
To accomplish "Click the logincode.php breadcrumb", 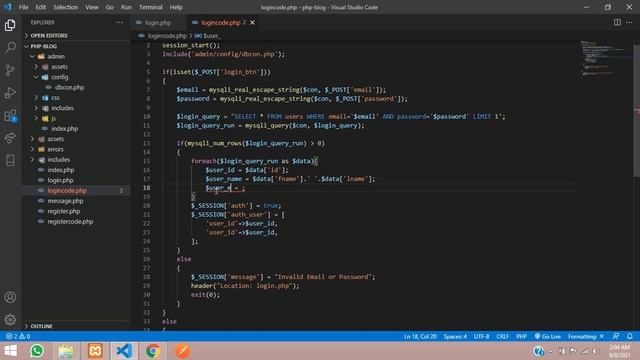I will pyautogui.click(x=167, y=36).
